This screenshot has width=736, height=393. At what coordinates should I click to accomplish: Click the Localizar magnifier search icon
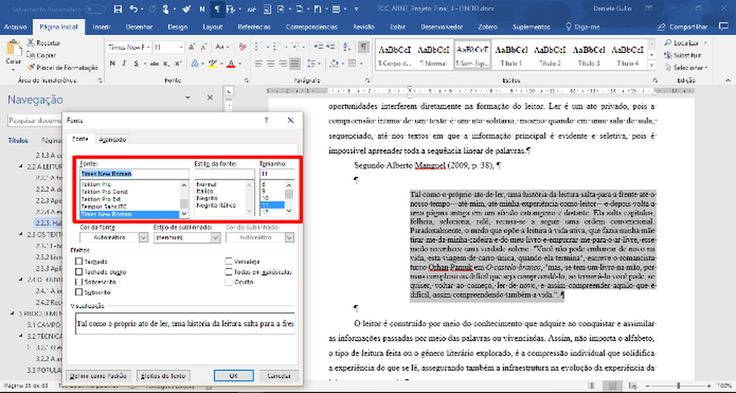667,43
